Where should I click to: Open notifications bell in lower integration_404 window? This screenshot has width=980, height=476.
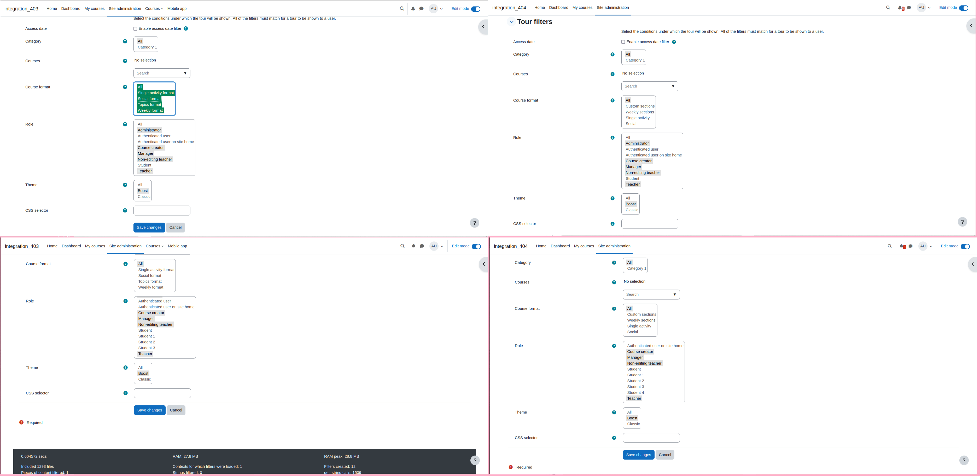click(x=902, y=246)
